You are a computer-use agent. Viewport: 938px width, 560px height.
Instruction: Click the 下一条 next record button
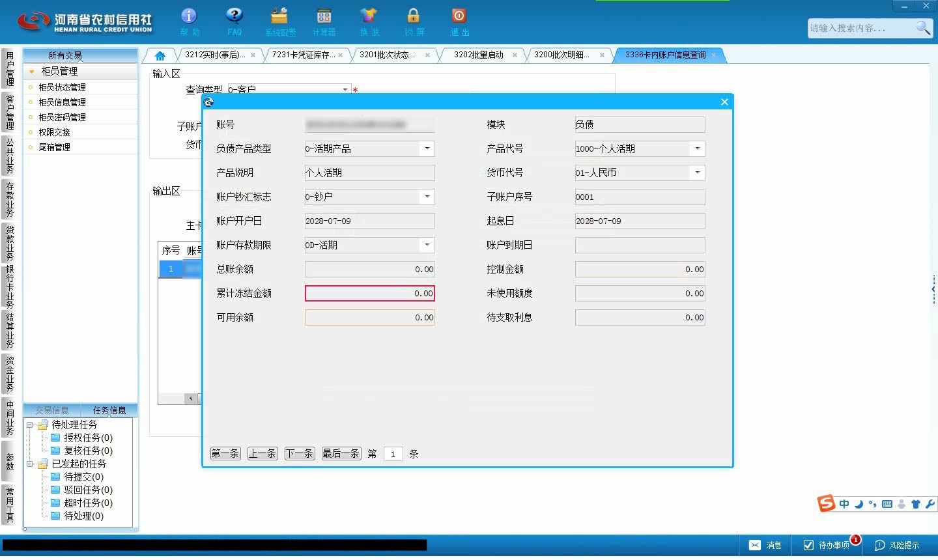(x=300, y=454)
